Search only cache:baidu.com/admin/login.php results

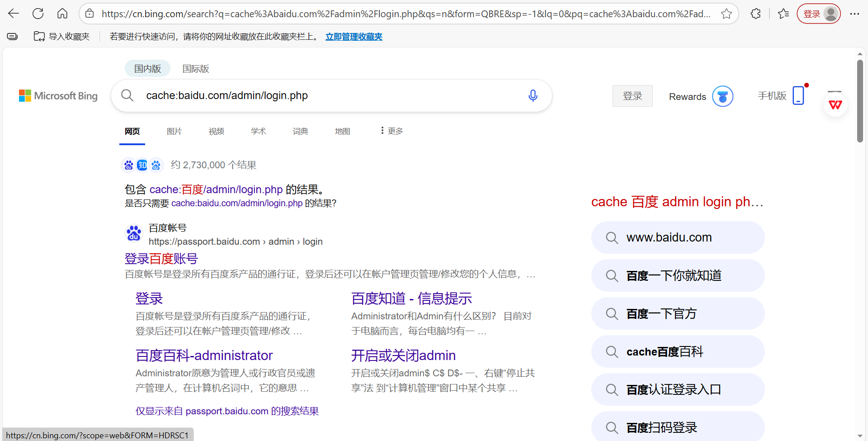237,203
